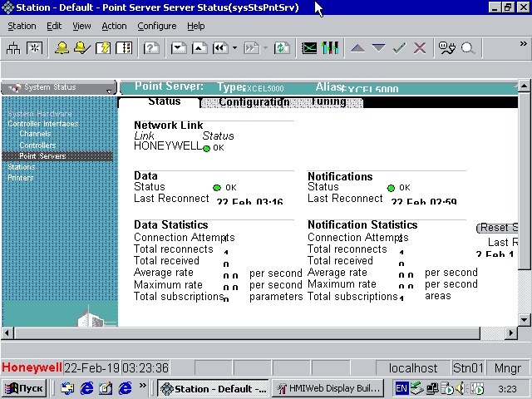The height and width of the screenshot is (399, 532).
Task: Click the Mngr status bar field
Action: (508, 368)
